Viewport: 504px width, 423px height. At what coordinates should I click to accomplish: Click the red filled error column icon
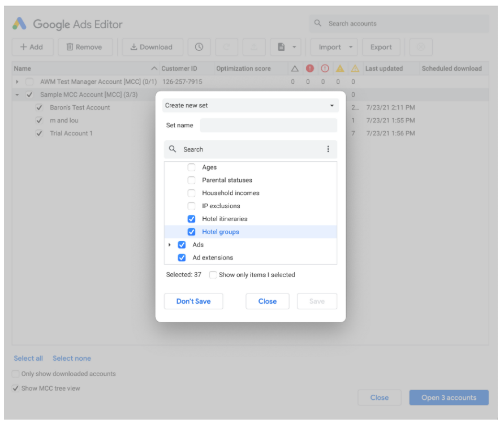309,68
